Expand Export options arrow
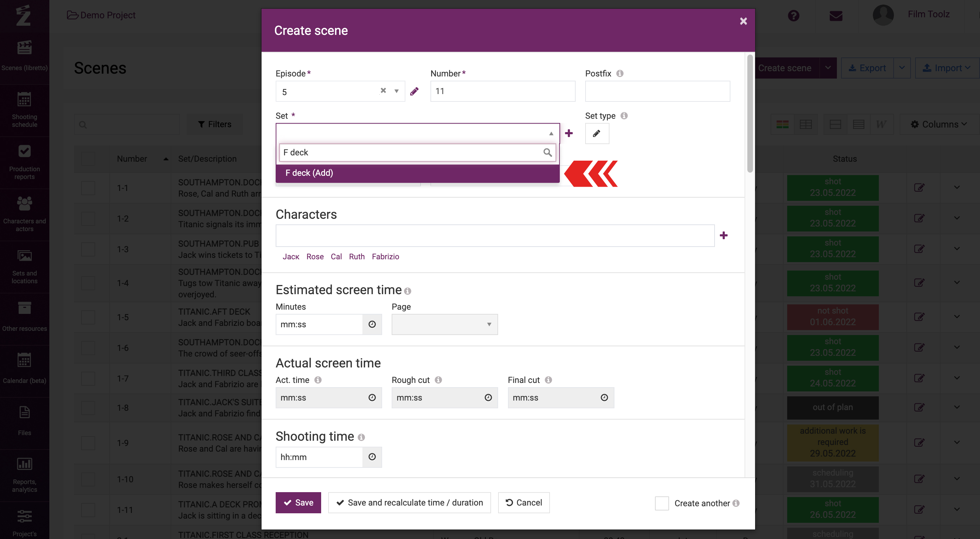This screenshot has width=980, height=539. click(x=902, y=68)
